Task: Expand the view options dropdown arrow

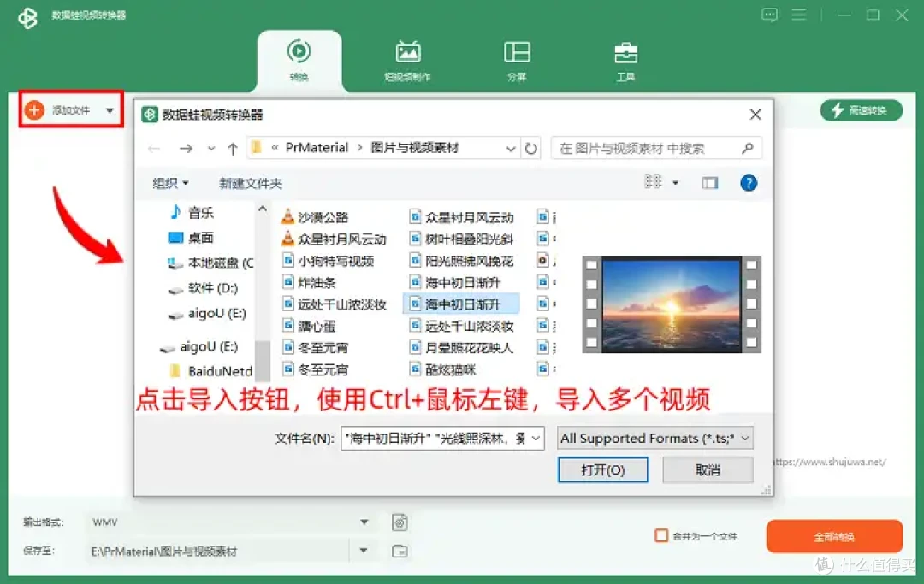Action: (x=675, y=183)
